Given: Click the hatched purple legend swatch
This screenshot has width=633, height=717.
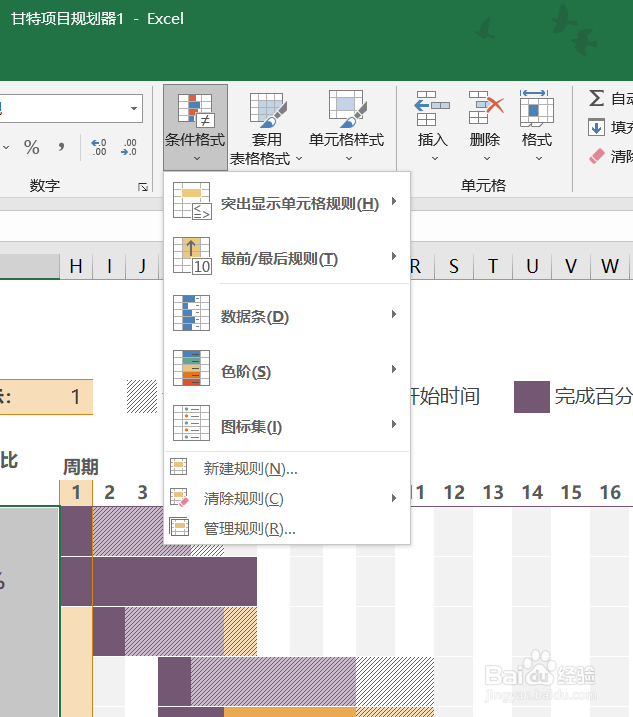Looking at the screenshot, I should [x=142, y=396].
